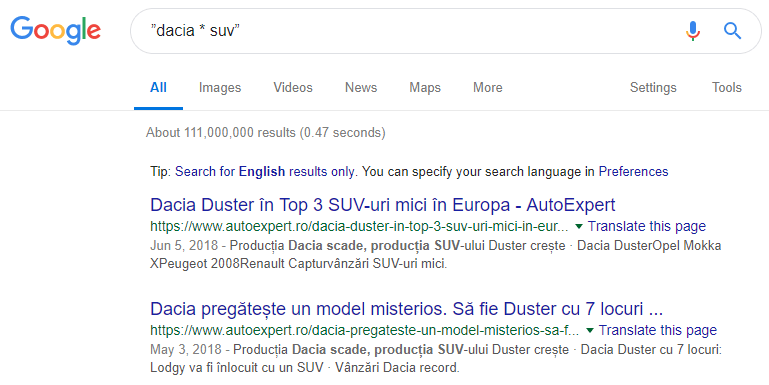Open the Maps tab
Image resolution: width=769 pixels, height=385 pixels.
click(x=425, y=87)
